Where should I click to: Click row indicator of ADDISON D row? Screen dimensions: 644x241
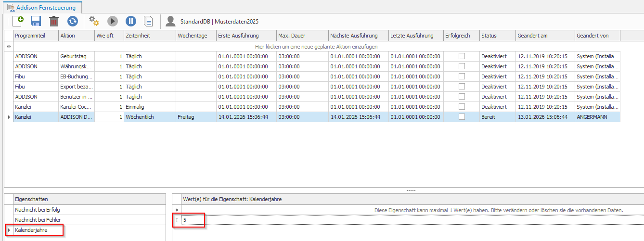(x=8, y=117)
